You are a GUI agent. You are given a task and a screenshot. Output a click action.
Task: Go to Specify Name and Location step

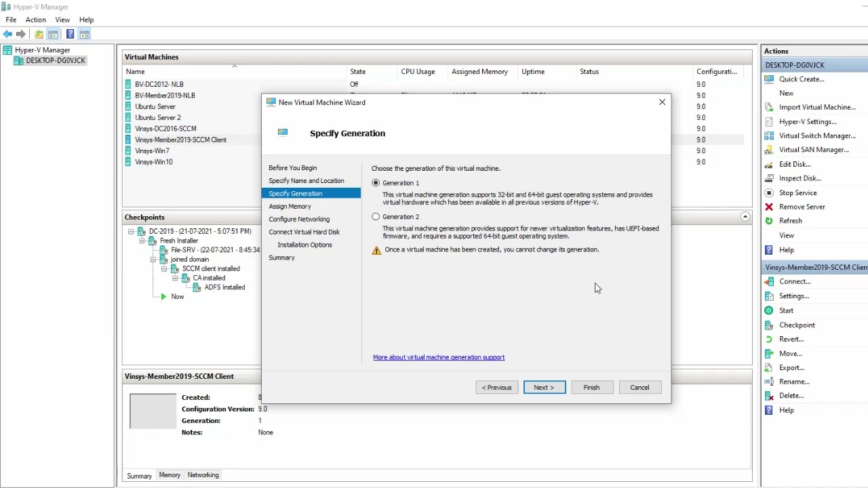tap(306, 181)
